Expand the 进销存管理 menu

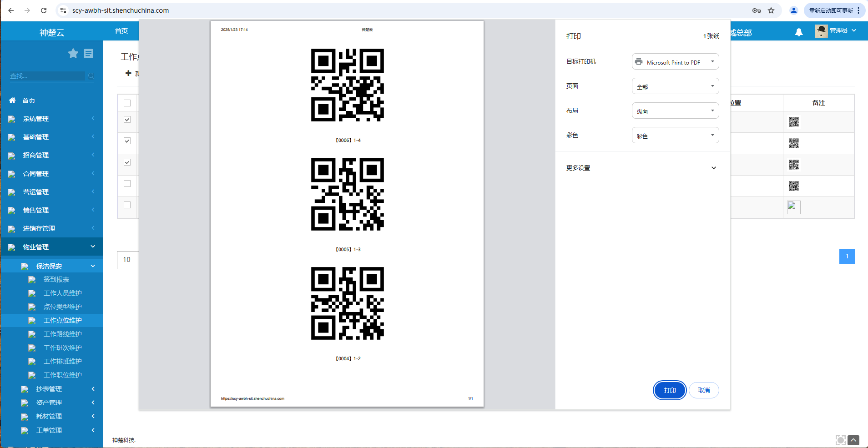(52, 228)
